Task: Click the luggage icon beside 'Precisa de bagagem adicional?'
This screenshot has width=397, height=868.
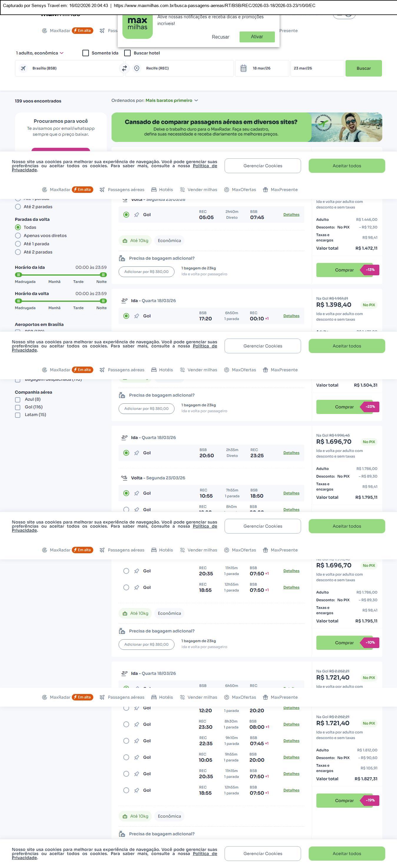Action: pos(122,259)
